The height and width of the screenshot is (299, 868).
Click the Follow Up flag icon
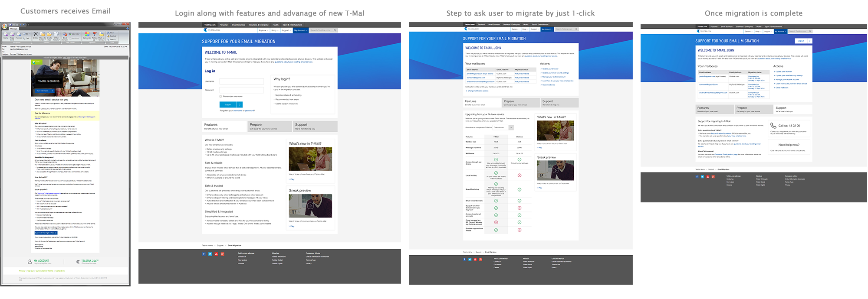(94, 34)
